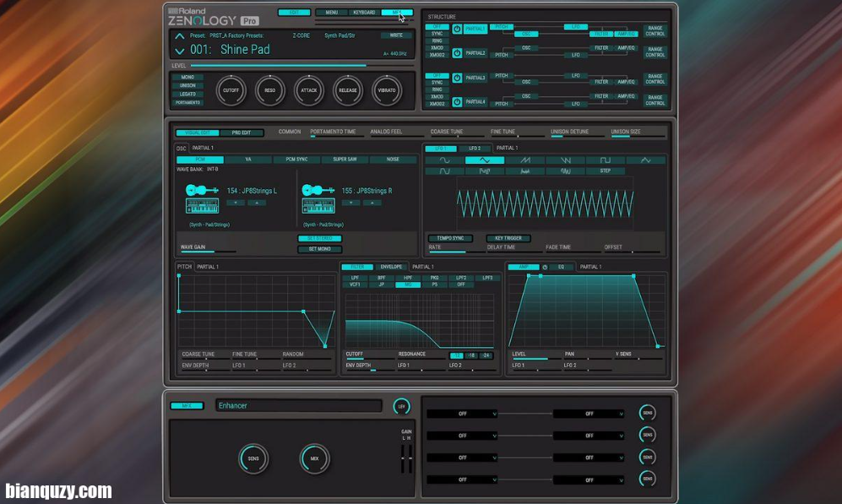Open fourth row left OFF dropdown

pyautogui.click(x=462, y=480)
